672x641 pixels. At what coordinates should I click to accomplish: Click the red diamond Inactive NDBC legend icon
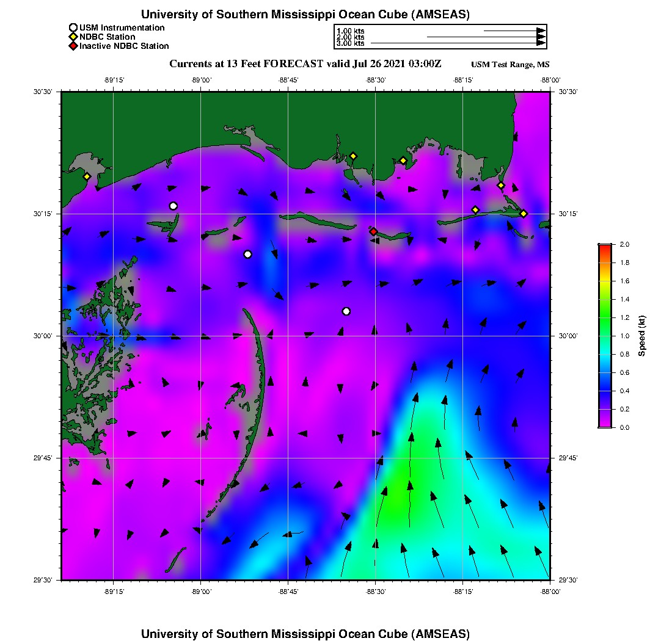click(73, 46)
